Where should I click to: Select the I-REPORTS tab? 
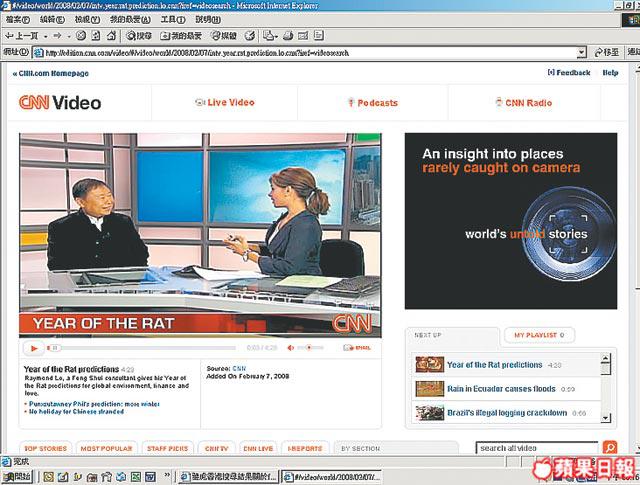point(305,448)
